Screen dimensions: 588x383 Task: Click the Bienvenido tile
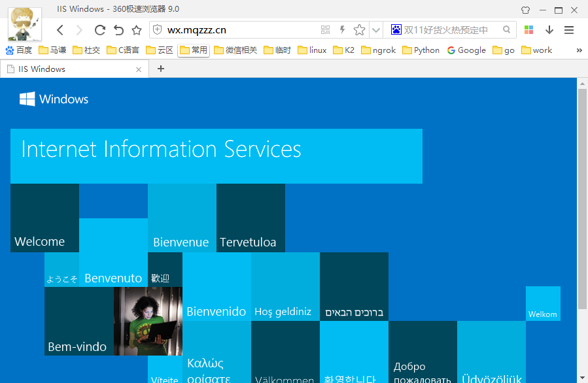click(216, 286)
